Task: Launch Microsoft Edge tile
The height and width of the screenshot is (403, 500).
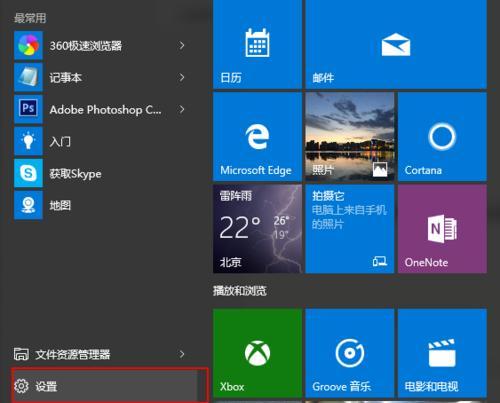Action: coord(257,137)
